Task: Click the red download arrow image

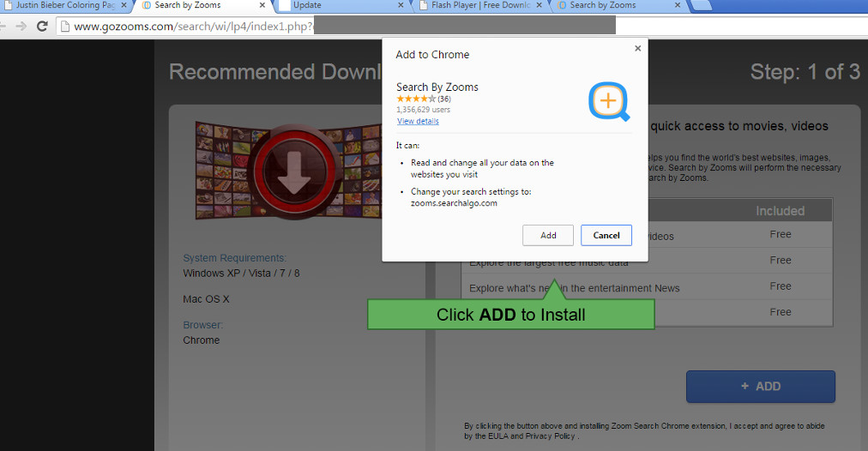Action: pos(293,171)
